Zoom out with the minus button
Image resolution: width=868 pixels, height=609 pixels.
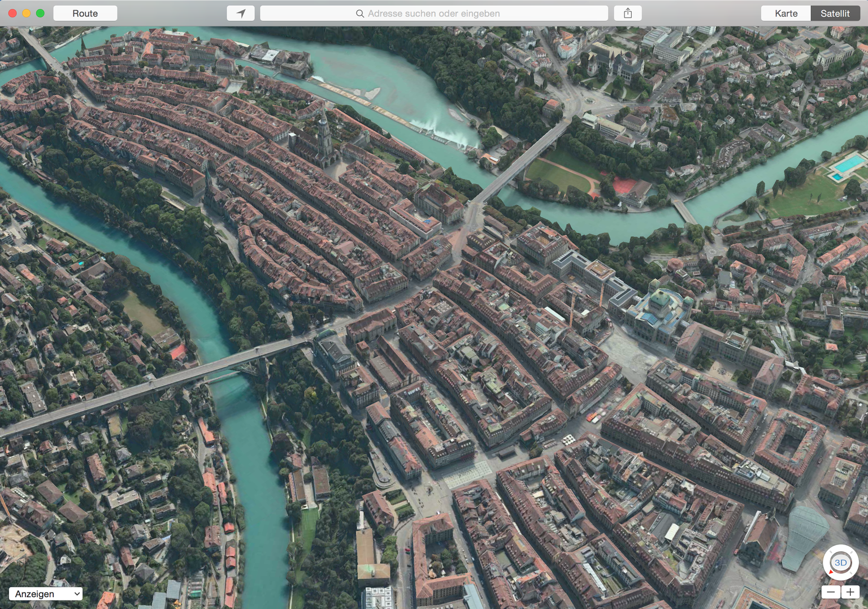point(831,592)
